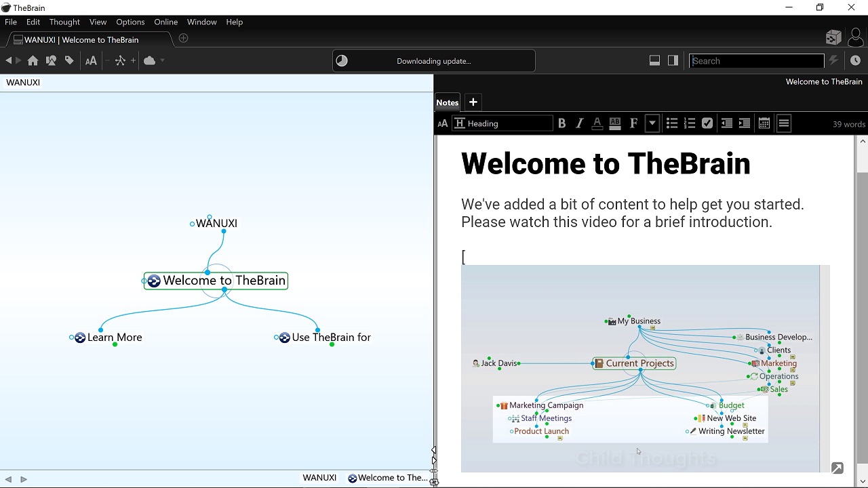
Task: Open the history clock icon
Action: [x=855, y=61]
